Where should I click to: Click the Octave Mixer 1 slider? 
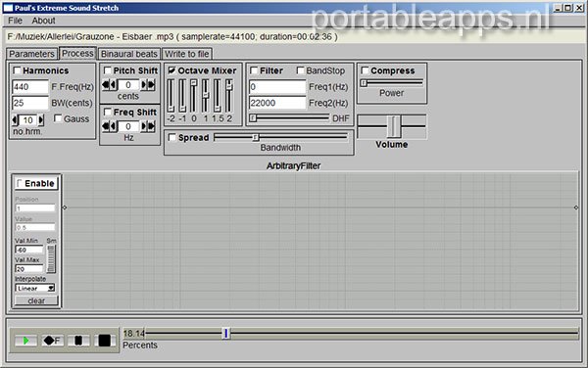205,96
